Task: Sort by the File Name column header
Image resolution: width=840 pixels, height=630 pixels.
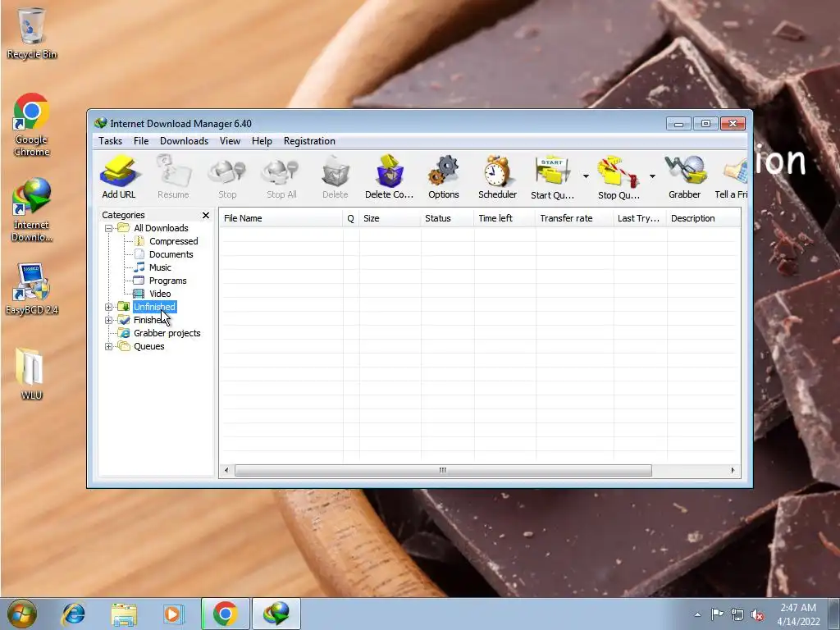Action: 281,218
